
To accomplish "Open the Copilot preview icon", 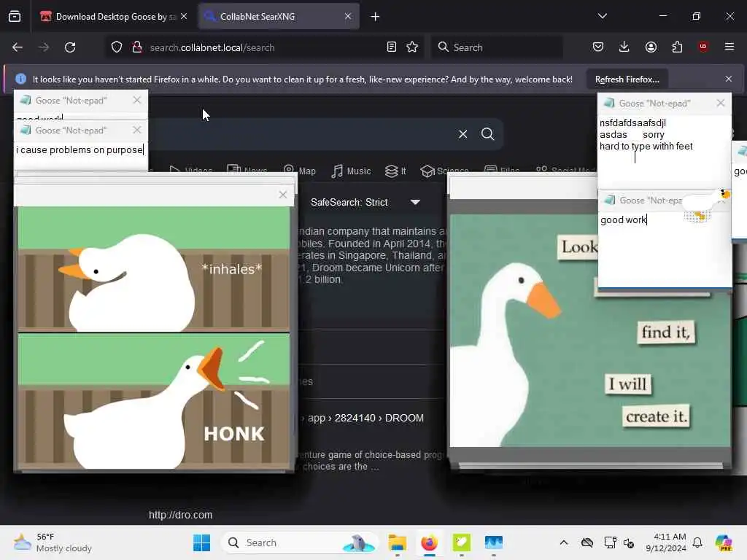I will [x=724, y=542].
